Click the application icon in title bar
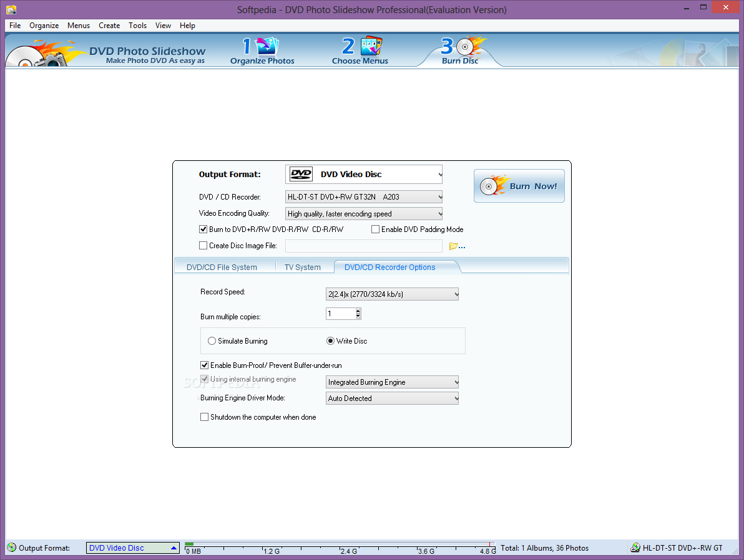The height and width of the screenshot is (560, 744). click(11, 9)
